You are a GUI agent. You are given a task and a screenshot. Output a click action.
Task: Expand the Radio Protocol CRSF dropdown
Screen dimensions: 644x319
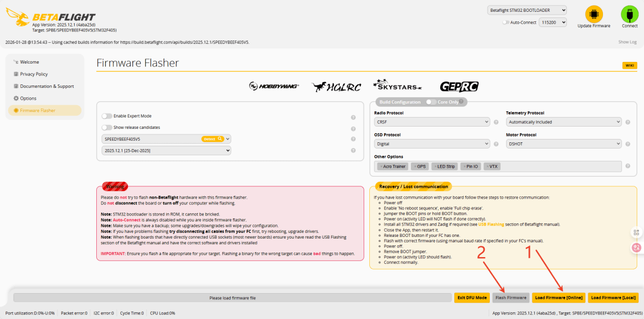(x=432, y=122)
